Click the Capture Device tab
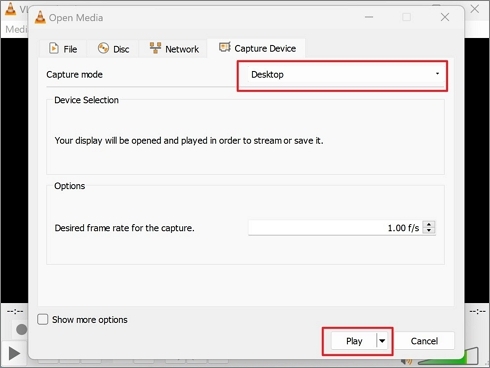490x368 pixels. click(257, 48)
